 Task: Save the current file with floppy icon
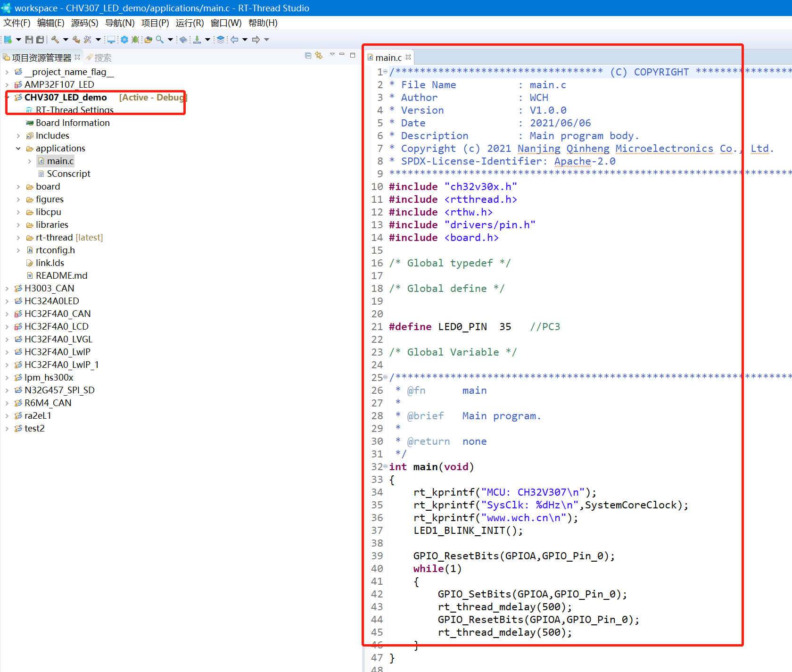pyautogui.click(x=29, y=40)
